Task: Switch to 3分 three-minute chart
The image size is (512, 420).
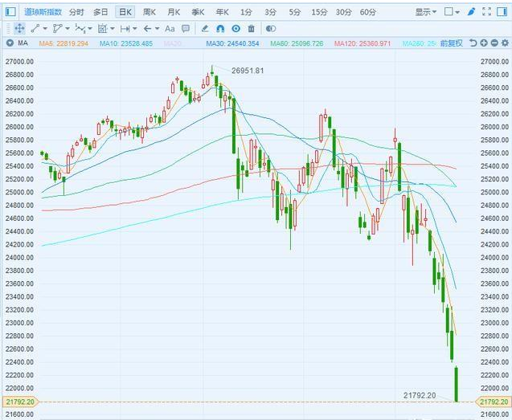Action: [270, 12]
